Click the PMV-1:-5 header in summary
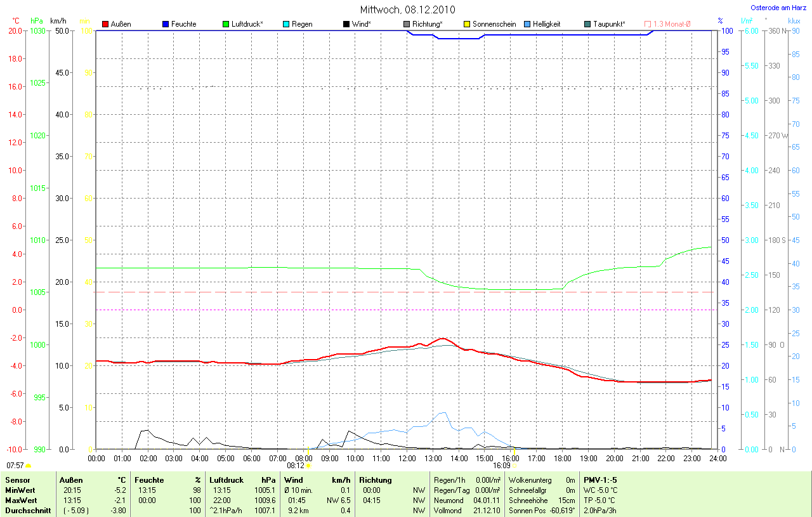This screenshot has width=812, height=517. point(600,480)
